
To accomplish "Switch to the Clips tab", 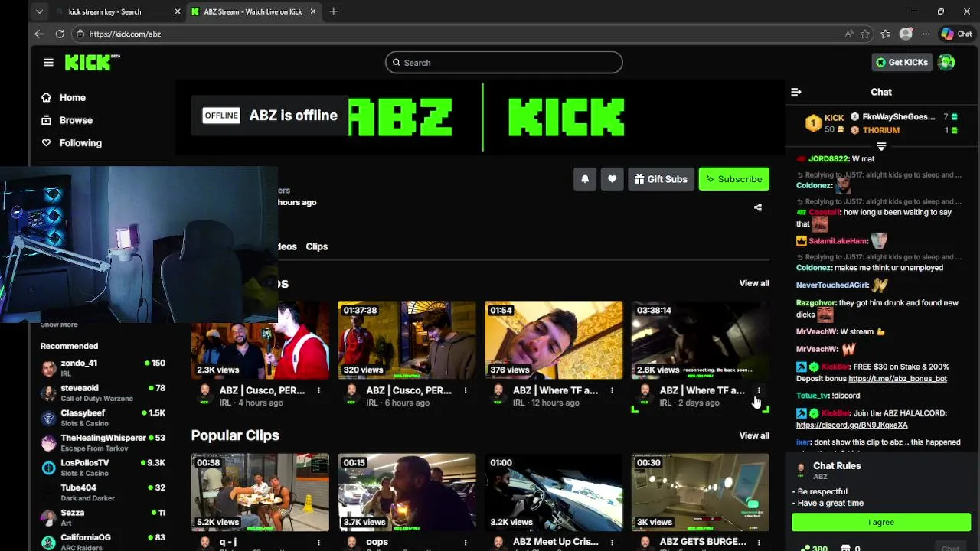I will pyautogui.click(x=317, y=246).
